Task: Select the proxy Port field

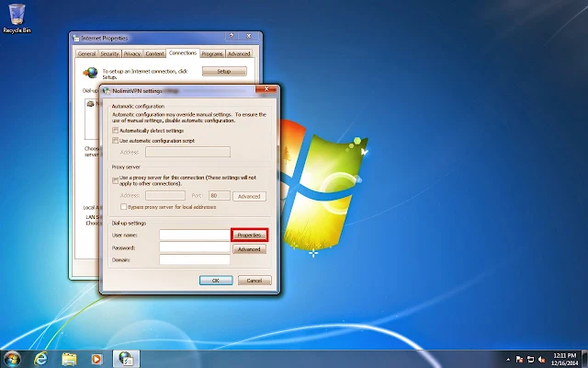Action: tap(220, 196)
